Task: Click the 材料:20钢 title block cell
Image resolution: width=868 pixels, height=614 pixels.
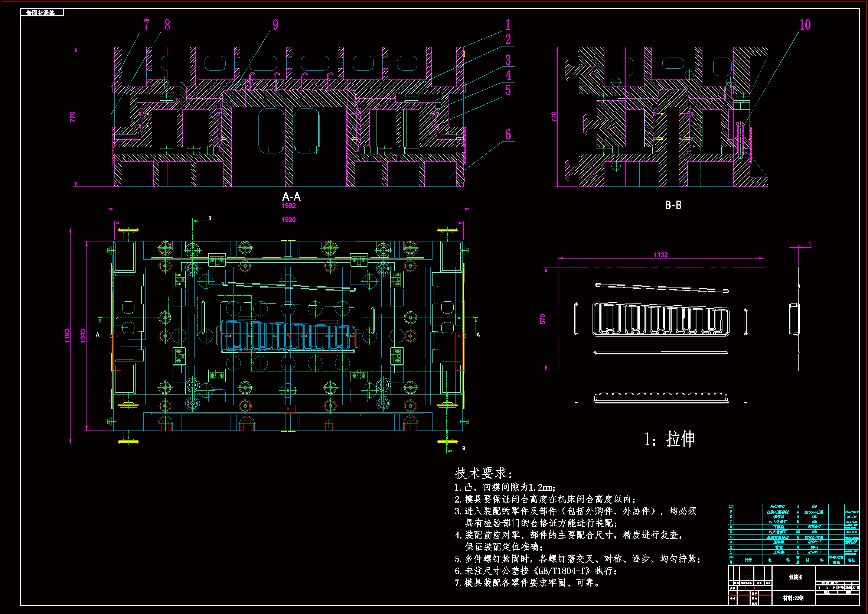Action: 793,598
